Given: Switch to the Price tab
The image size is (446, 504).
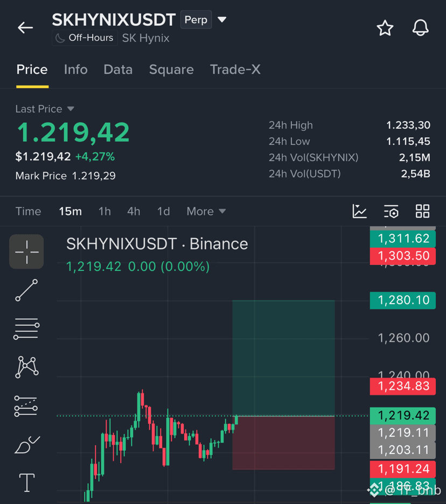Looking at the screenshot, I should pos(32,70).
